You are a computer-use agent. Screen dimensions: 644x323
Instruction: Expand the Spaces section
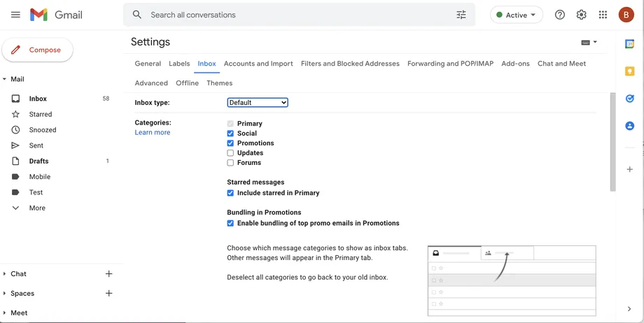[x=4, y=293]
